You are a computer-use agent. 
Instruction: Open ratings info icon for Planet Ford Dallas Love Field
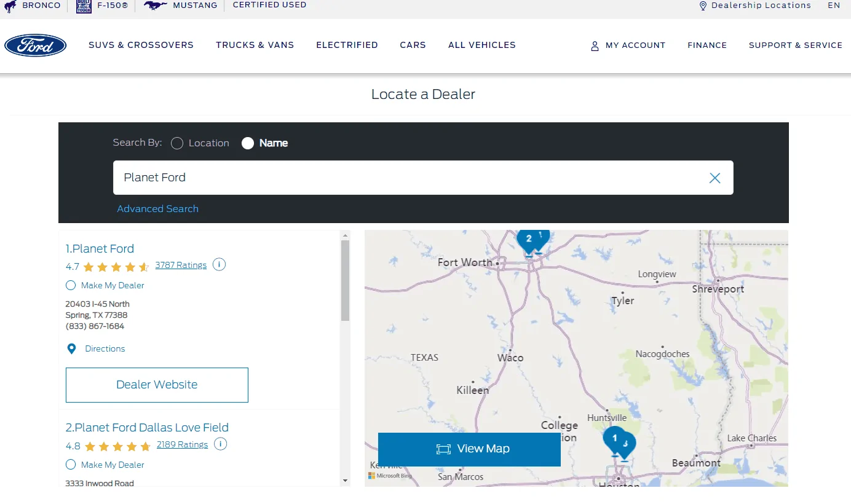coord(221,444)
